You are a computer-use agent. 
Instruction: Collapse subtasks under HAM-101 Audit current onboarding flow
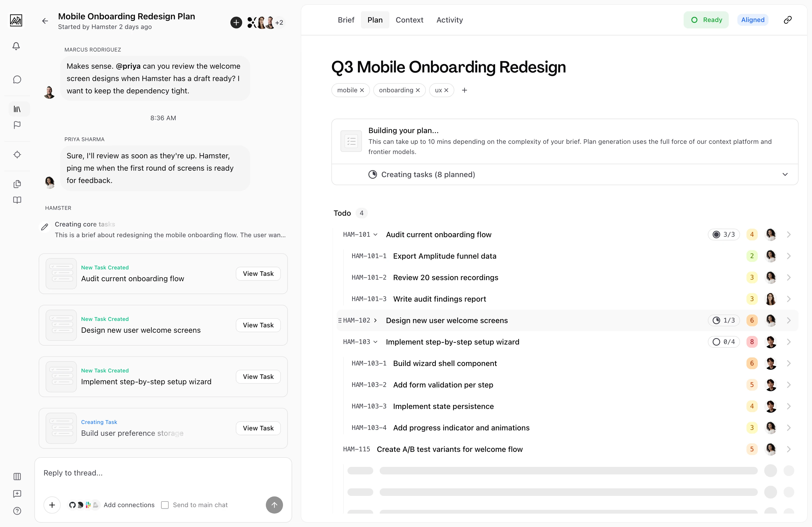point(376,235)
